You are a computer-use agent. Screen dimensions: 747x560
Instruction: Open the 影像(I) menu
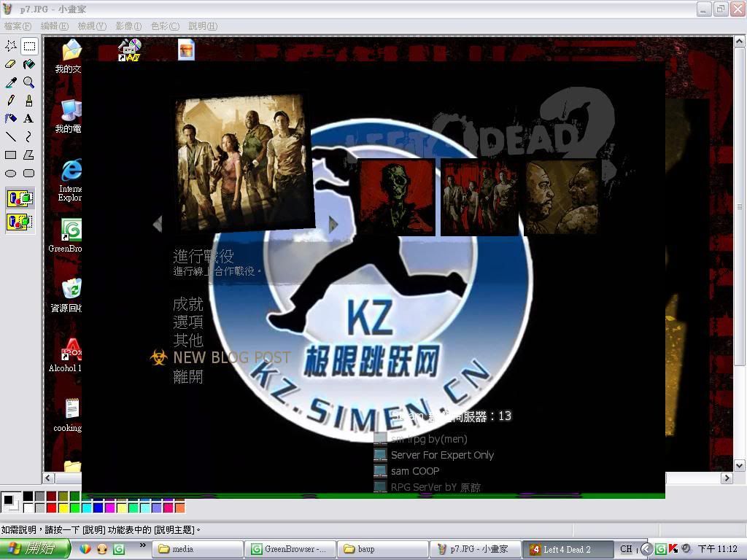pos(128,26)
